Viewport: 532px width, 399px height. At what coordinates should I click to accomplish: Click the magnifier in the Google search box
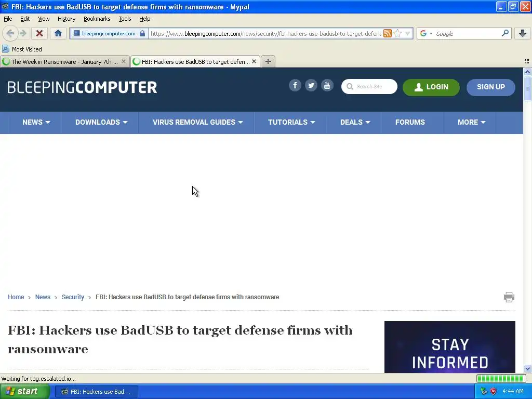[505, 33]
